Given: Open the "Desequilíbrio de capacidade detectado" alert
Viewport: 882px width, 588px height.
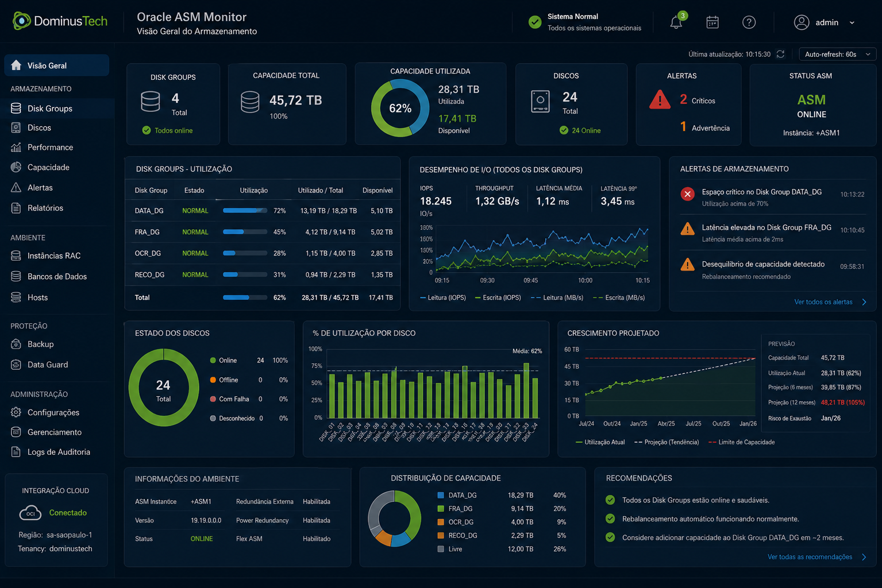Looking at the screenshot, I should coord(773,269).
